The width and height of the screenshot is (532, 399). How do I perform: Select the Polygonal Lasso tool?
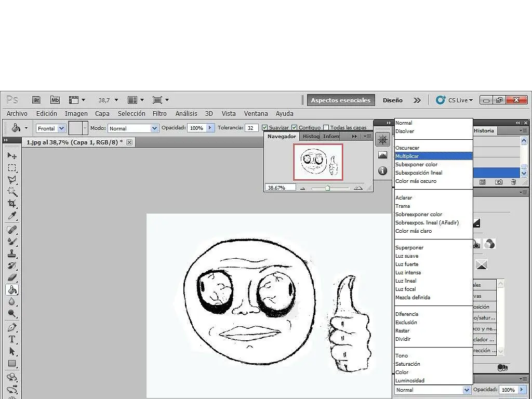12,180
